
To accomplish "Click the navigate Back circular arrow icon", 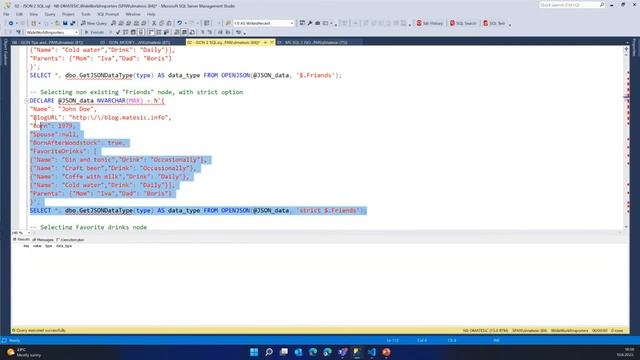I will click(11, 23).
